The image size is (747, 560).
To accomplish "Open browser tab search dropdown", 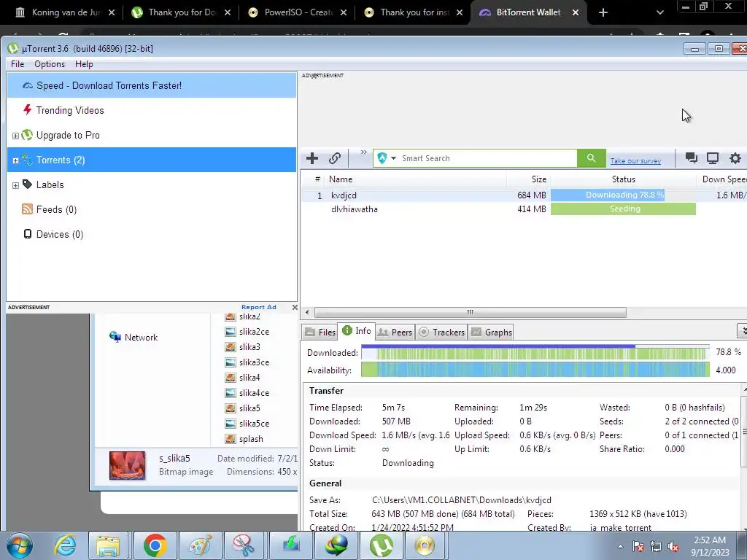I will point(659,12).
